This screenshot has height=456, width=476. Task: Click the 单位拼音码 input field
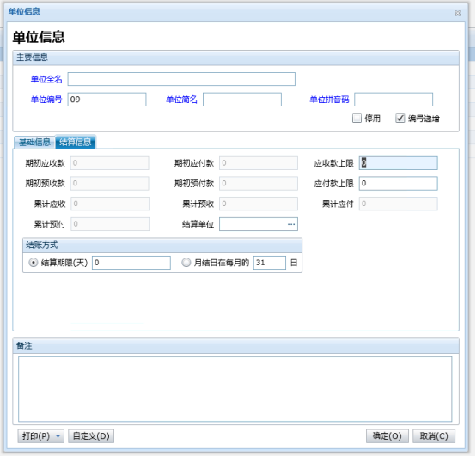394,100
